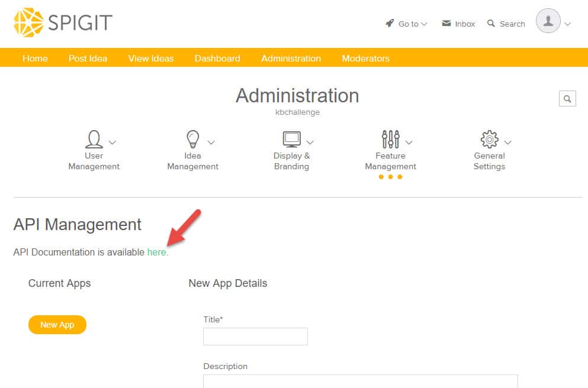This screenshot has height=388, width=588.
Task: Expand the General Settings chevron
Action: coord(507,143)
